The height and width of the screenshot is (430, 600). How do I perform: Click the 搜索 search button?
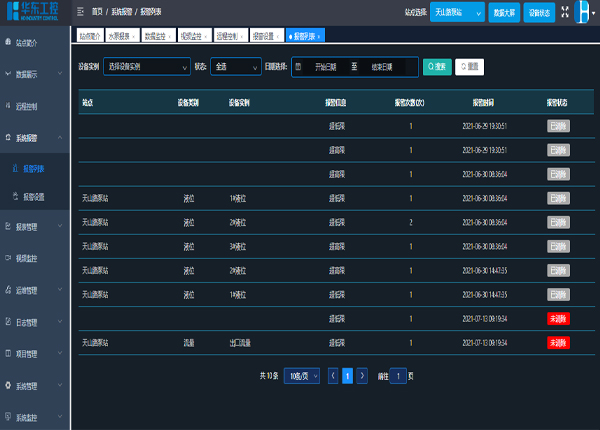[x=436, y=67]
